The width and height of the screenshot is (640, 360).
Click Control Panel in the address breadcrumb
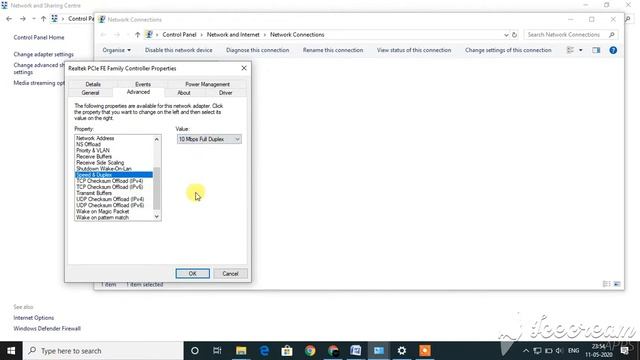(179, 35)
